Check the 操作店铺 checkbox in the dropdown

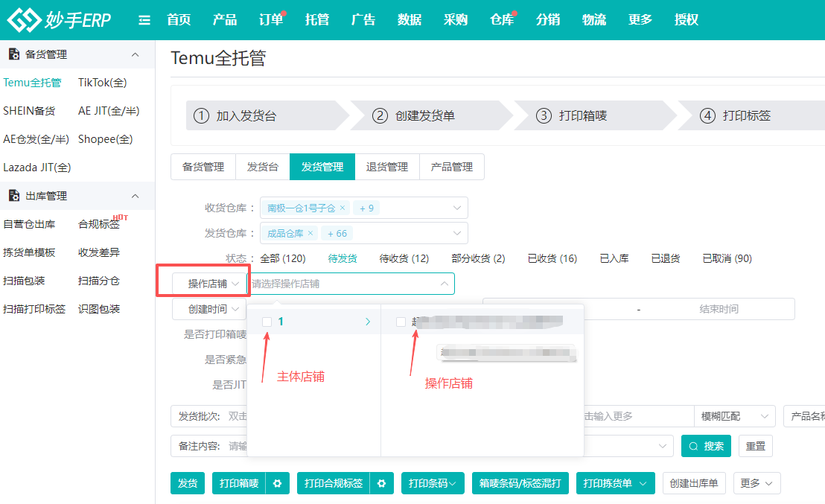pos(400,321)
